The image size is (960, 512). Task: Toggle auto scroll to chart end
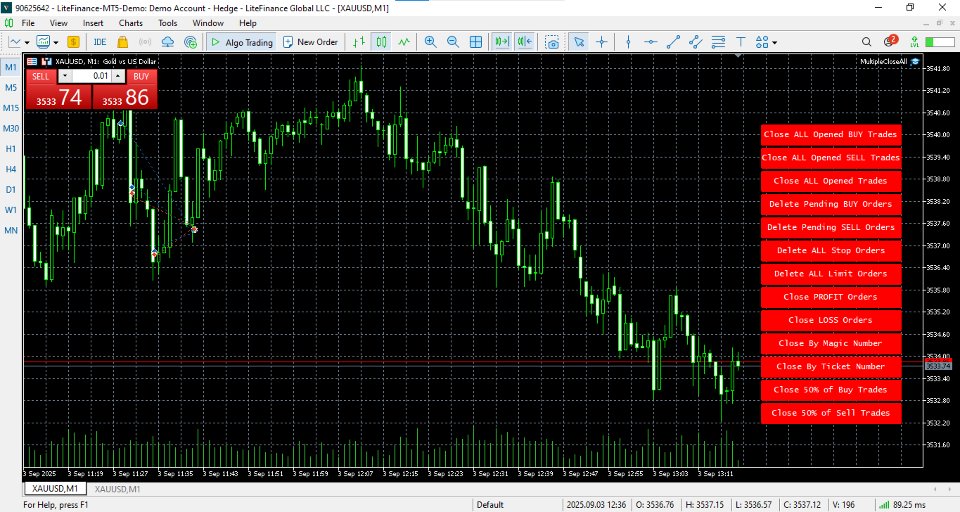click(x=502, y=42)
